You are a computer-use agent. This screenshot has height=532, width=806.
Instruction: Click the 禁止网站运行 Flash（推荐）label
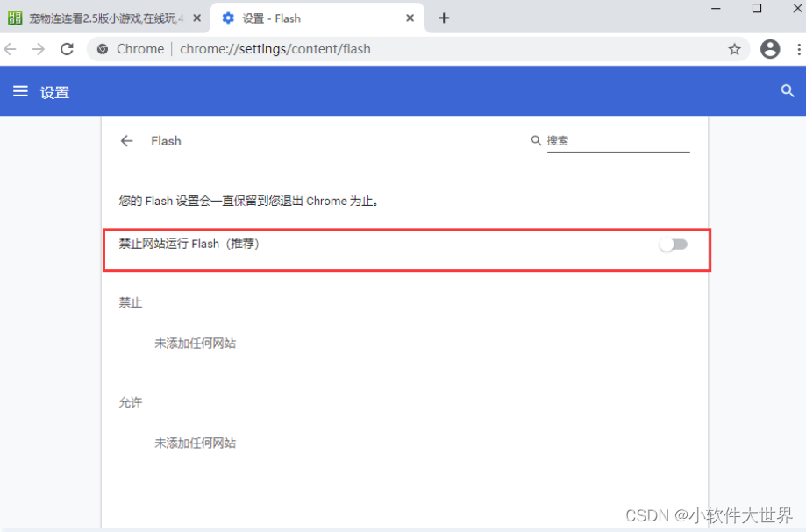point(189,244)
